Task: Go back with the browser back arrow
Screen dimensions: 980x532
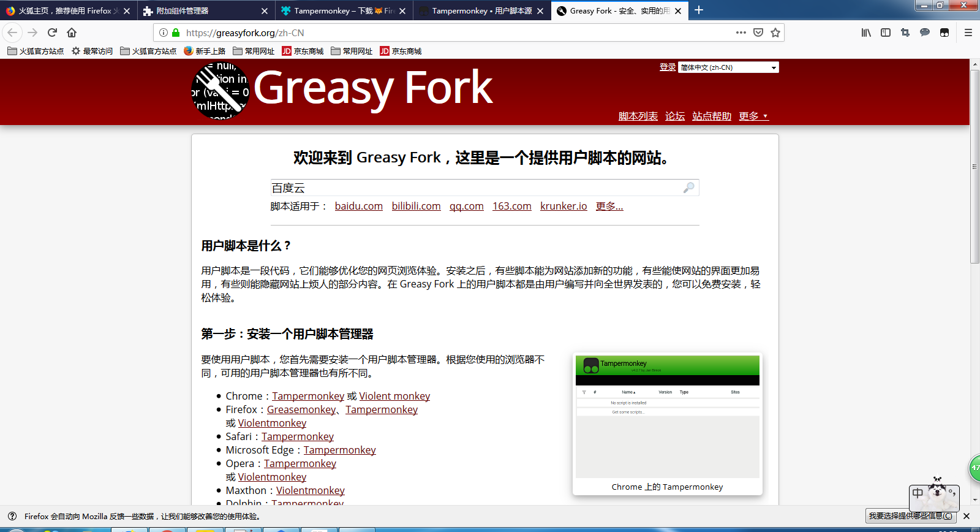Action: click(12, 32)
